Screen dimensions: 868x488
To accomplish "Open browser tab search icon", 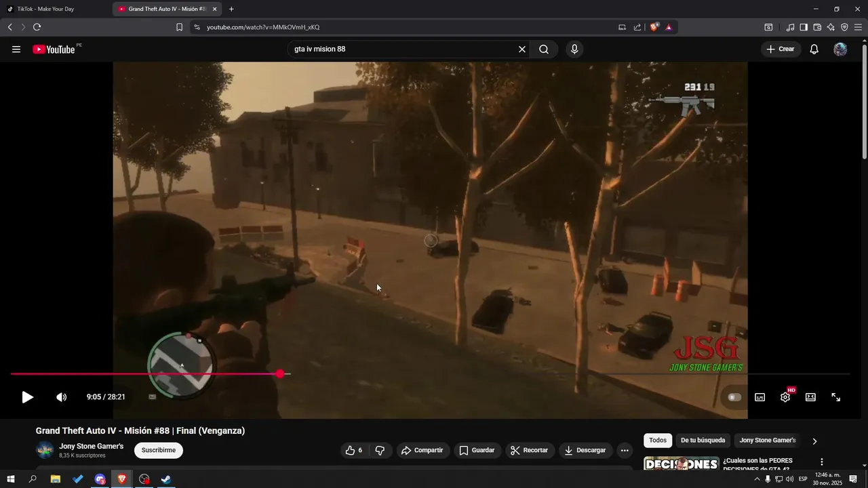I will [768, 27].
